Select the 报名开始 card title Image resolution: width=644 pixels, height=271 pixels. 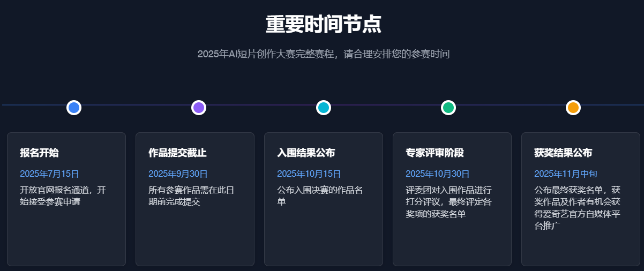click(39, 153)
